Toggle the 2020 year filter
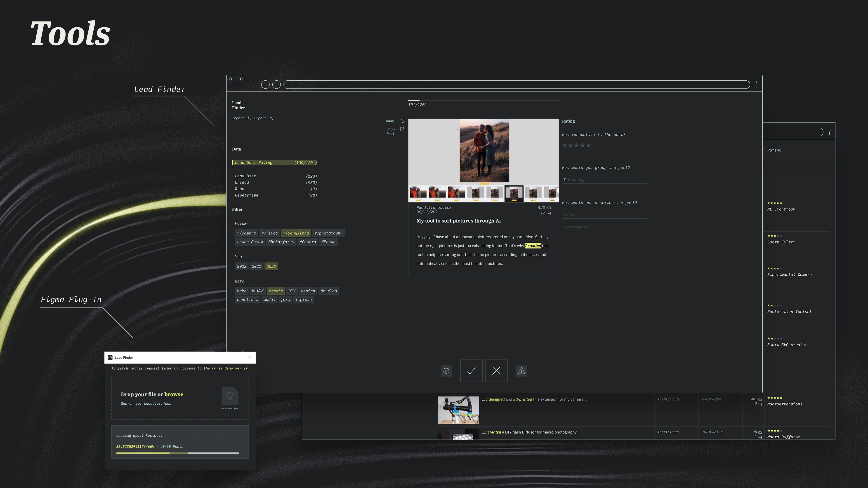868x488 pixels. pos(271,266)
